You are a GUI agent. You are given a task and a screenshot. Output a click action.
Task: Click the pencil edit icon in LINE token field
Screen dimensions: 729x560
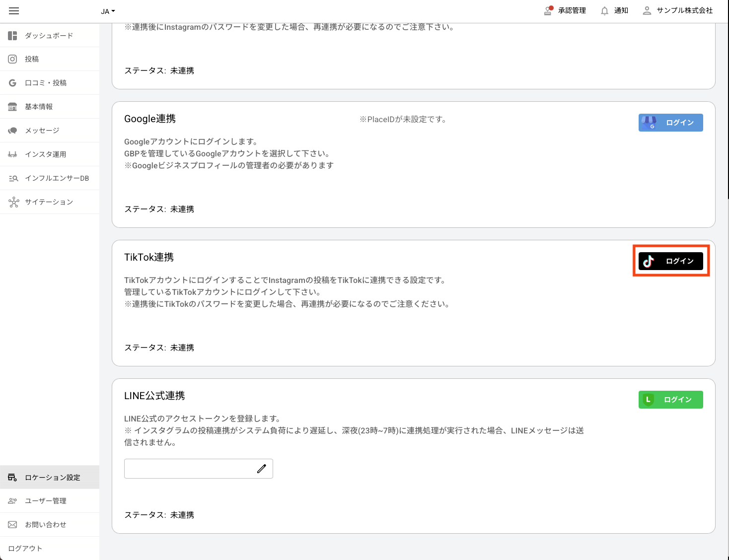click(262, 469)
